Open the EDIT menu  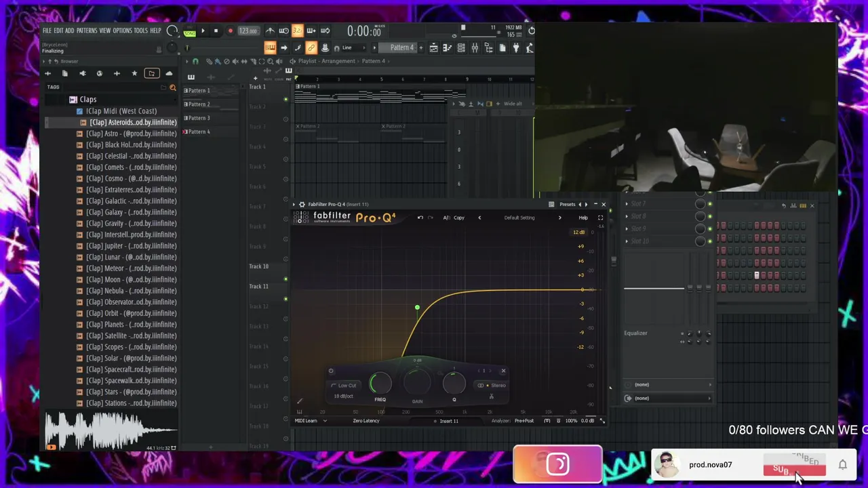pyautogui.click(x=59, y=31)
